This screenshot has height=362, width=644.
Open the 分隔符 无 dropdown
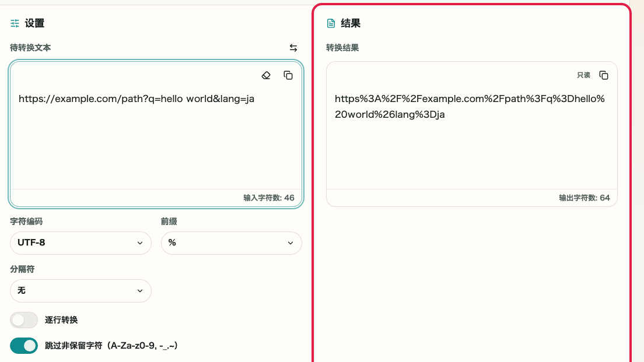(x=80, y=291)
